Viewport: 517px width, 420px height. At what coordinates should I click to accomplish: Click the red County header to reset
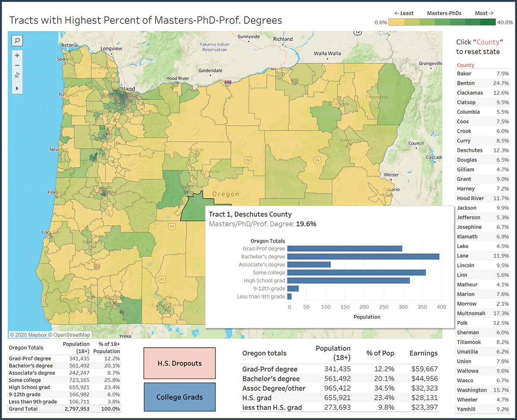click(465, 65)
